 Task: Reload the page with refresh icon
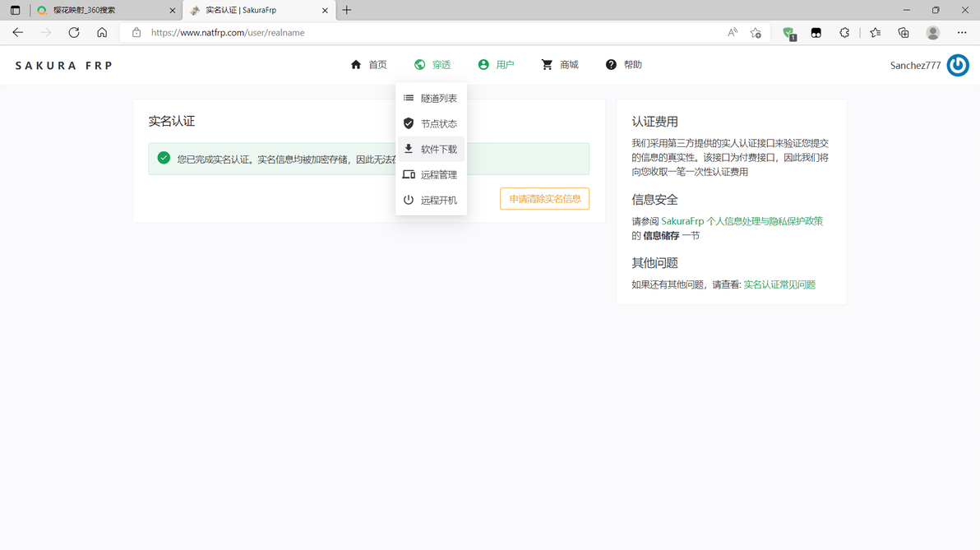click(x=74, y=33)
